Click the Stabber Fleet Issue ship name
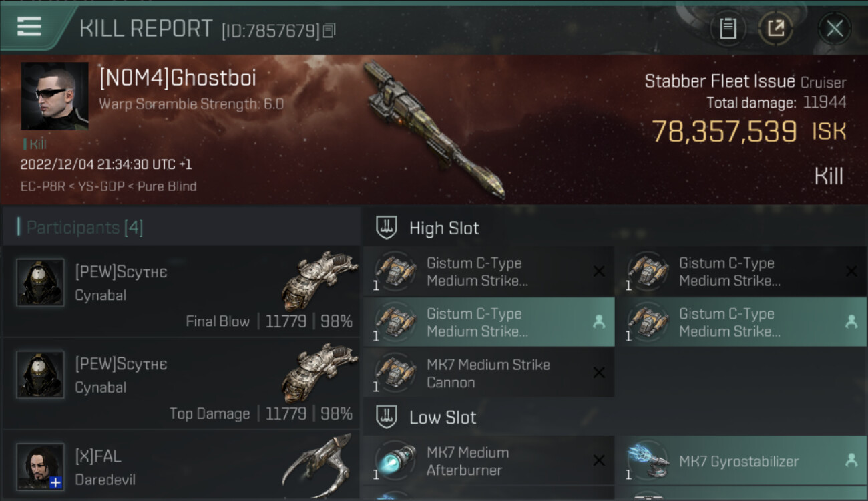The height and width of the screenshot is (501, 868). [720, 81]
